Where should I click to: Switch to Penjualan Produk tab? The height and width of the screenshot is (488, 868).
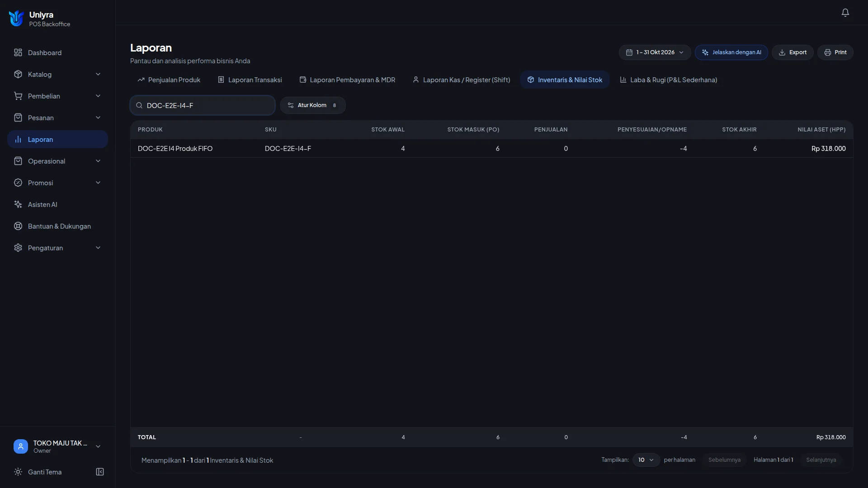point(169,80)
